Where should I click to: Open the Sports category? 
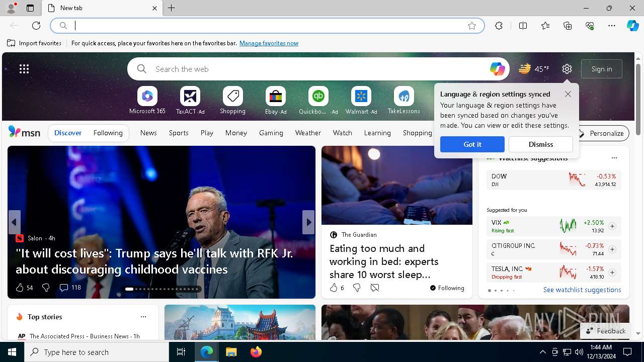pyautogui.click(x=179, y=133)
